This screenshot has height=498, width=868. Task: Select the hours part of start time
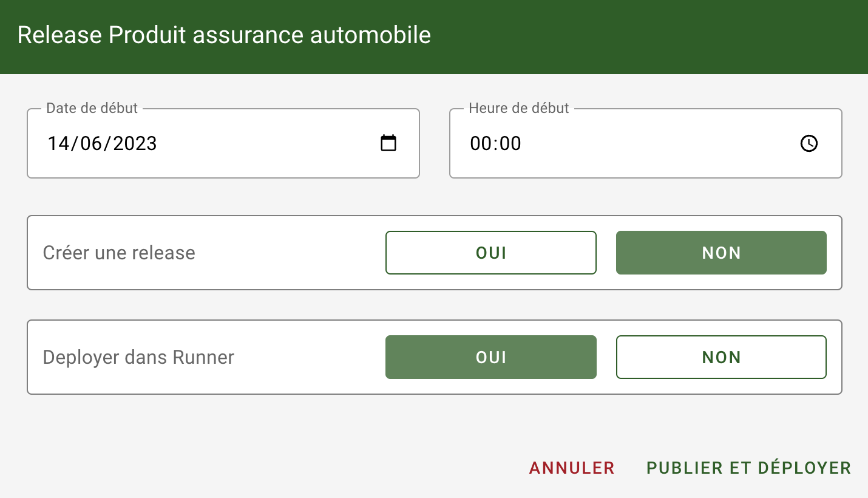click(x=480, y=143)
